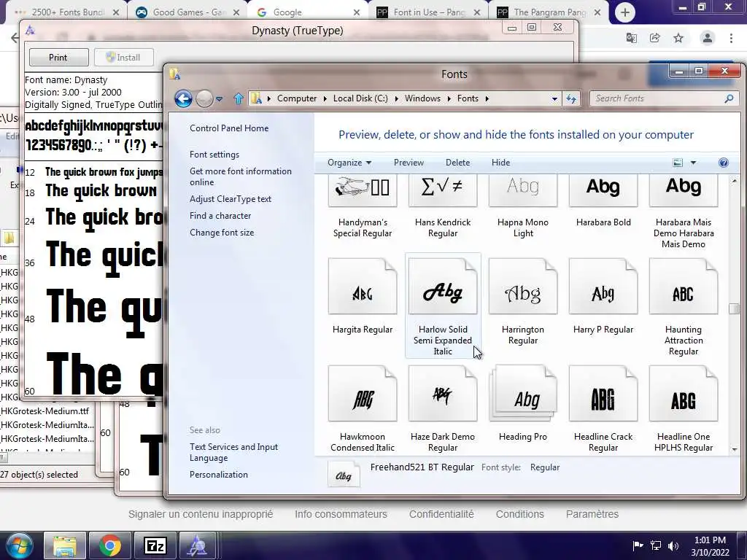747x560 pixels.
Task: Switch to the Google Chrome tab
Action: [x=308, y=12]
